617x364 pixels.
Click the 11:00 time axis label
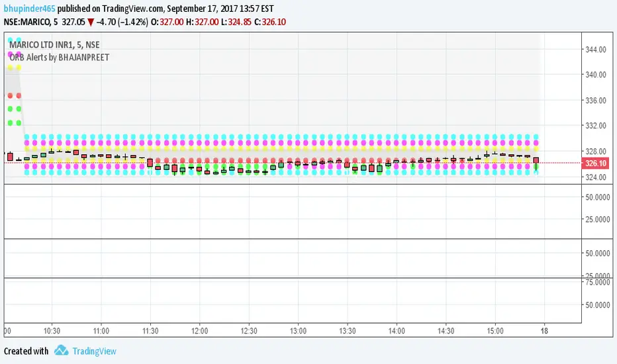(101, 331)
